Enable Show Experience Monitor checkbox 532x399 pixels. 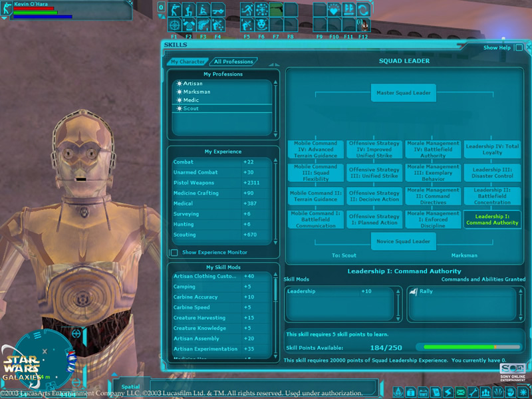point(174,253)
